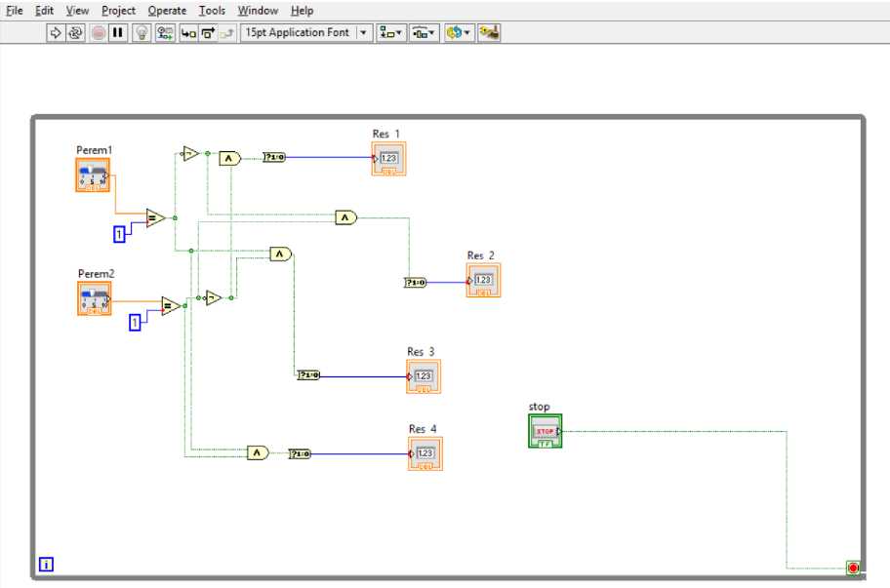Click the loop condition stop terminal
Screen dimensions: 890x588
(x=853, y=568)
